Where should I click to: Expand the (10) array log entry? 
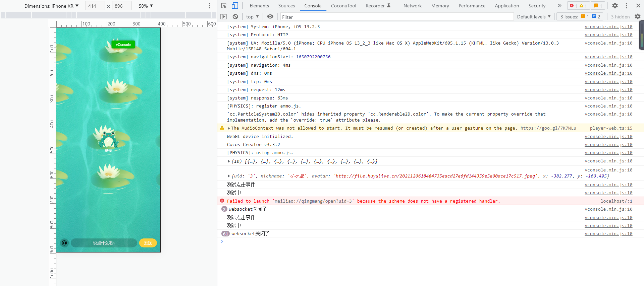[x=229, y=161]
